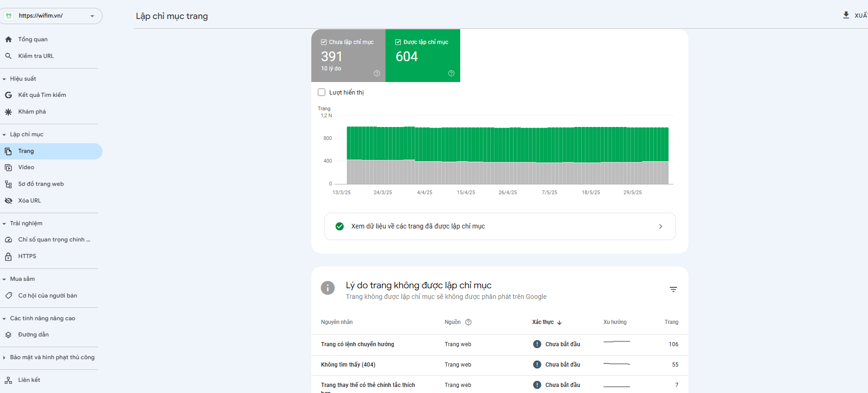Enable the Lượt hiển thị checkbox
Image resolution: width=868 pixels, height=393 pixels.
tap(321, 92)
